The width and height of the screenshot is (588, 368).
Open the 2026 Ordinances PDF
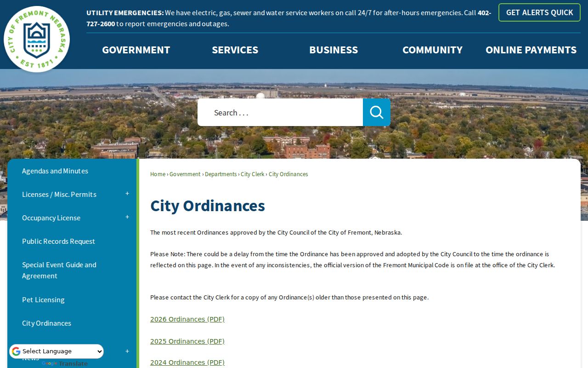[x=187, y=319]
